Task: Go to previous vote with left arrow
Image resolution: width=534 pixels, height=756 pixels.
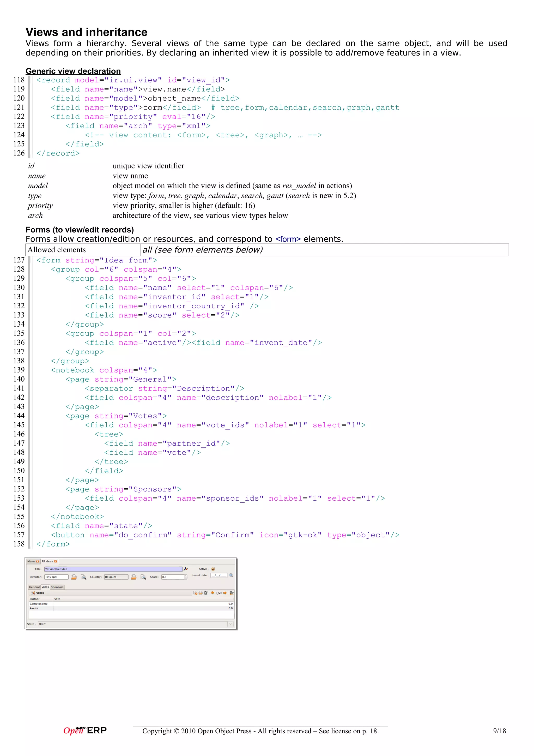Action: click(x=213, y=593)
